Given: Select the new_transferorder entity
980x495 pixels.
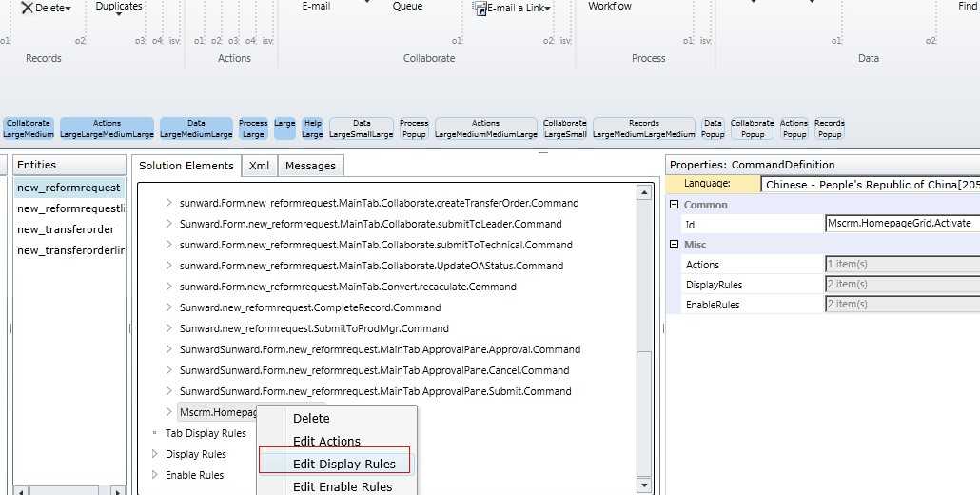Looking at the screenshot, I should [x=69, y=229].
